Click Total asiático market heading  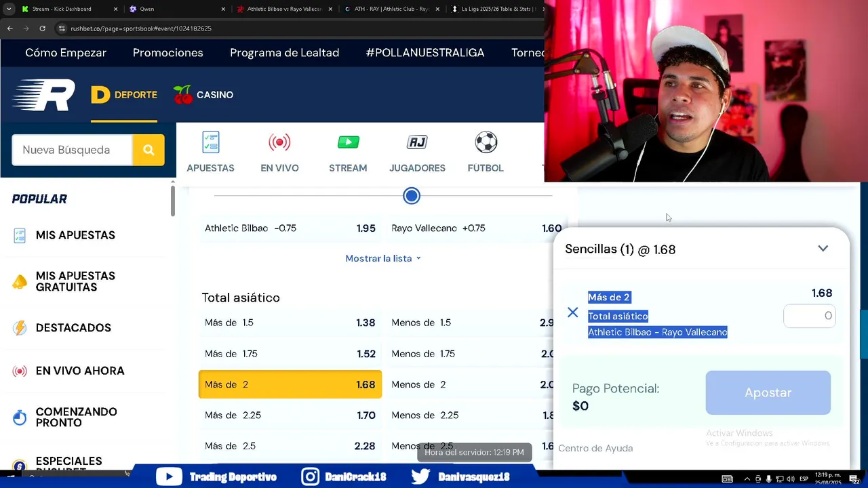241,298
